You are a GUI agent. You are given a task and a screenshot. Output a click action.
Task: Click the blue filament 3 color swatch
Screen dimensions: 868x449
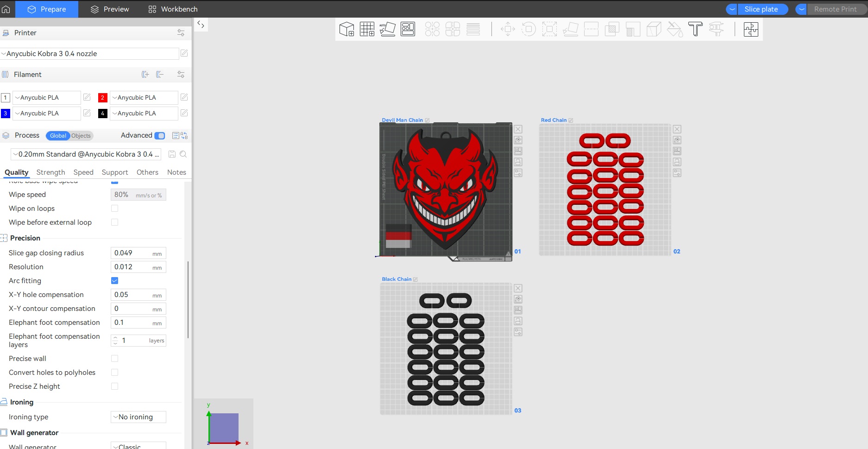6,114
